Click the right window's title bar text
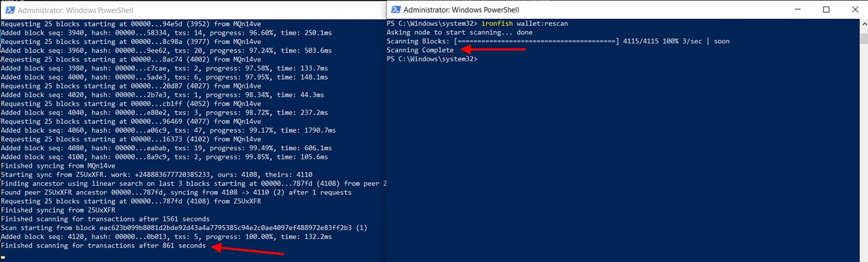 point(461,10)
